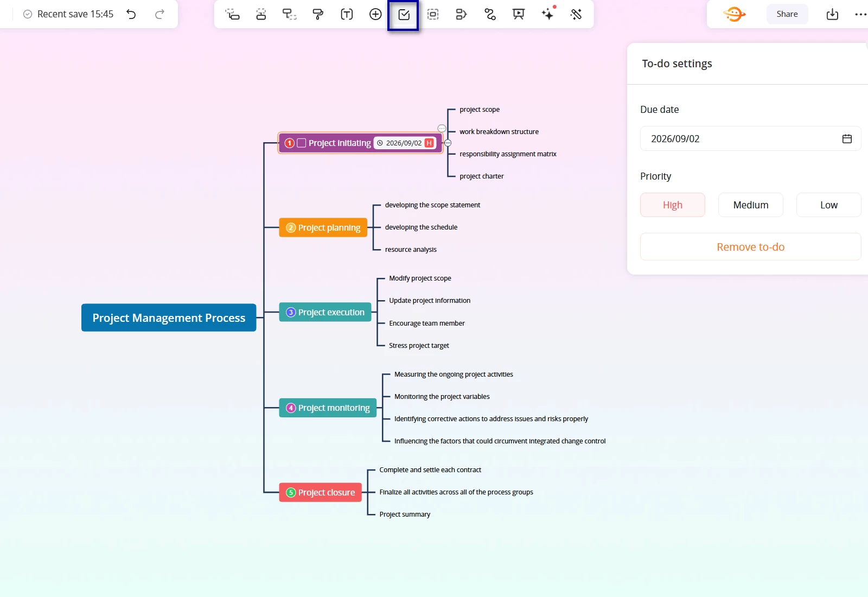The image size is (868, 597).
Task: Select the Project execution node
Action: coord(325,312)
